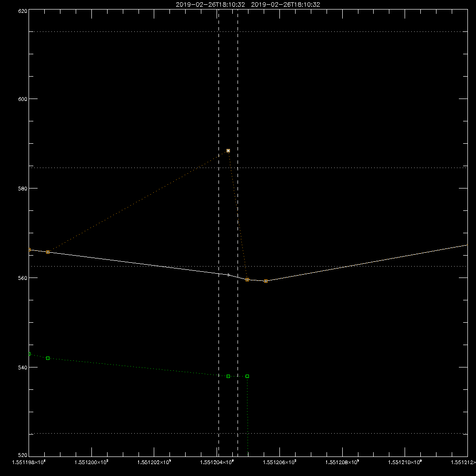Click the second 2019-02-26T18:10:32 timestamp in the title
Screen dimensions: 476x476
(x=286, y=5)
